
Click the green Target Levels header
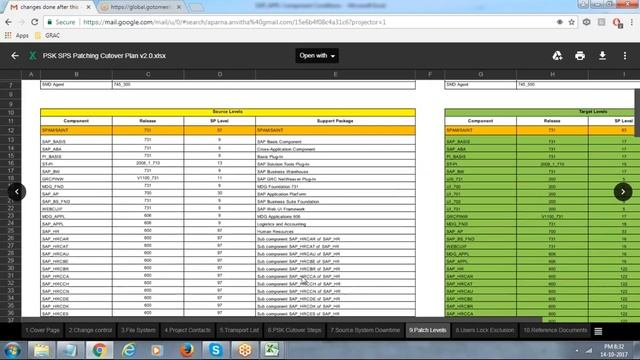[540, 111]
